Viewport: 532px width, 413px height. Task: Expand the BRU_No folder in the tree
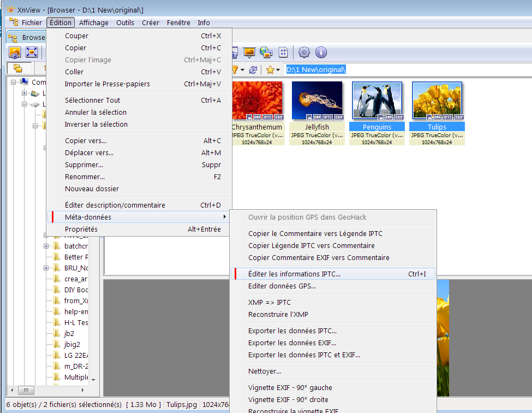click(46, 268)
